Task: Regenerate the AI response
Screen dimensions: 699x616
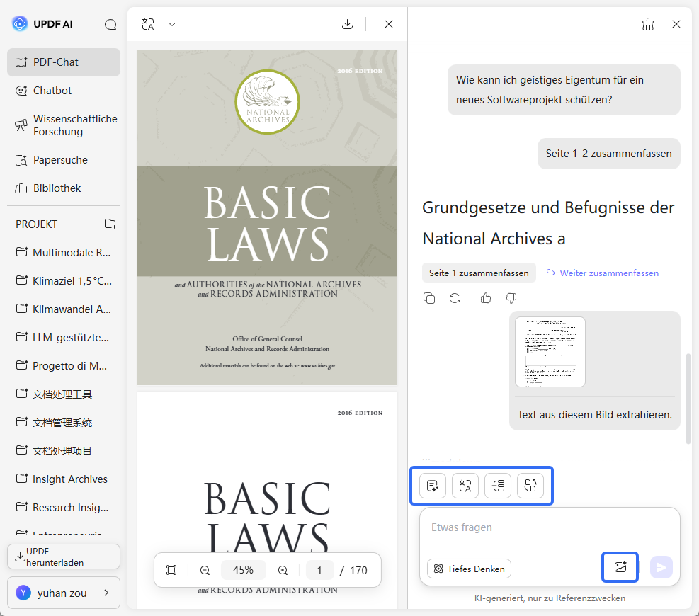Action: coord(455,298)
